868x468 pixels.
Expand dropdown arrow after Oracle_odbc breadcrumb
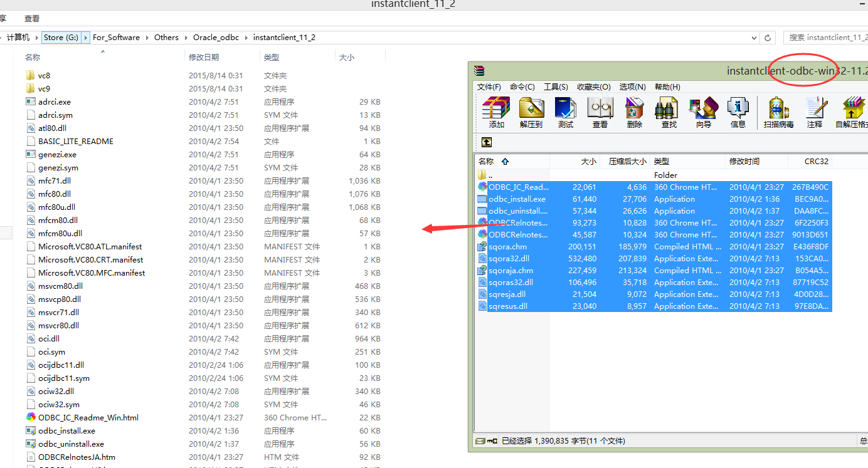pos(246,38)
